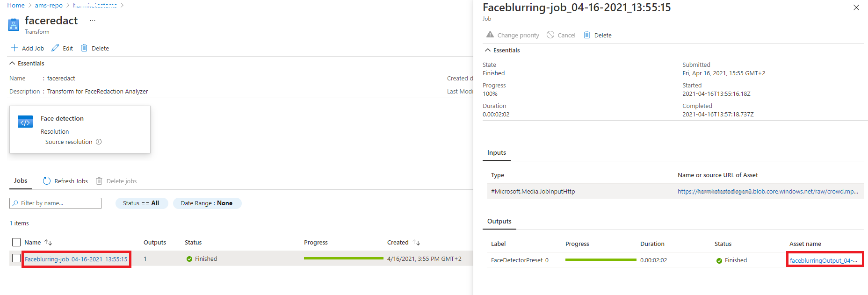The height and width of the screenshot is (295, 868).
Task: Click the Status column header in jobs table
Action: (x=193, y=243)
